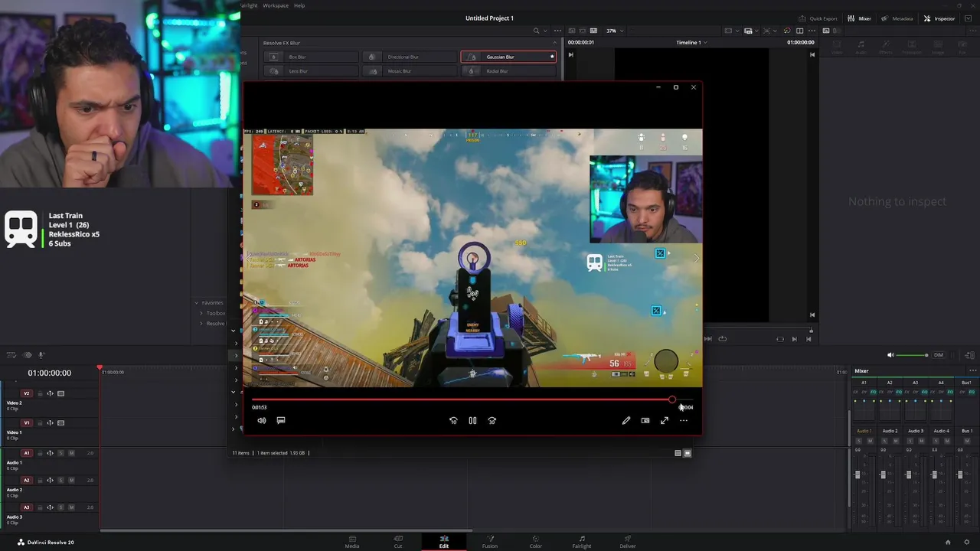
Task: Switch to thumbnail view in file window
Action: point(687,453)
